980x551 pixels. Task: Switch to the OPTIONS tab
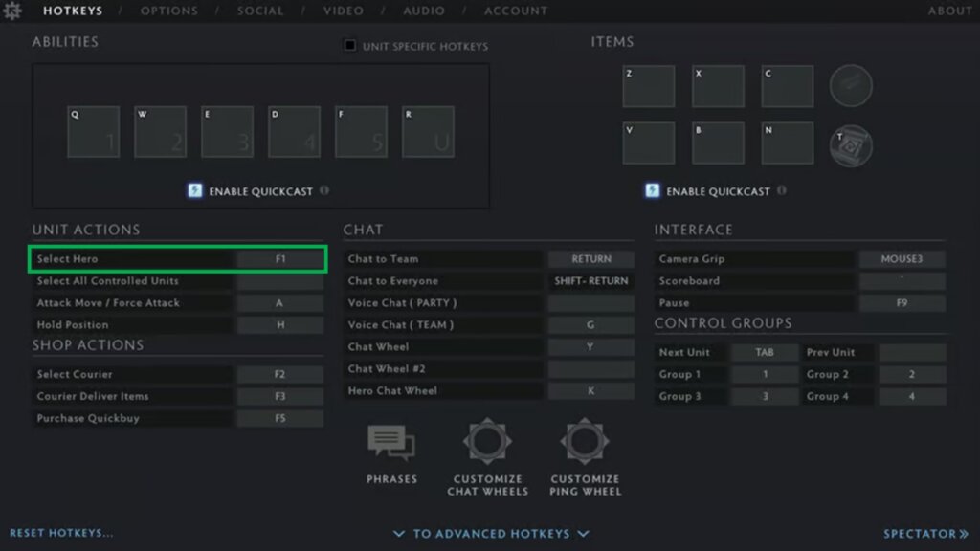point(169,11)
